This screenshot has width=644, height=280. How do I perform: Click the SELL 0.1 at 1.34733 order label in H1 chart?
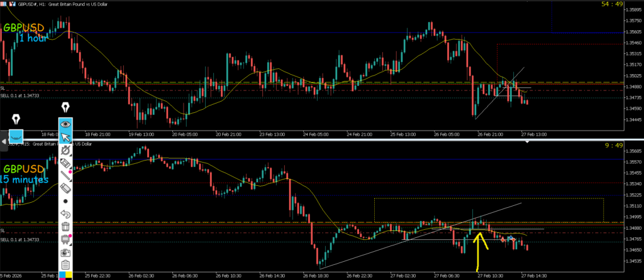coord(20,95)
